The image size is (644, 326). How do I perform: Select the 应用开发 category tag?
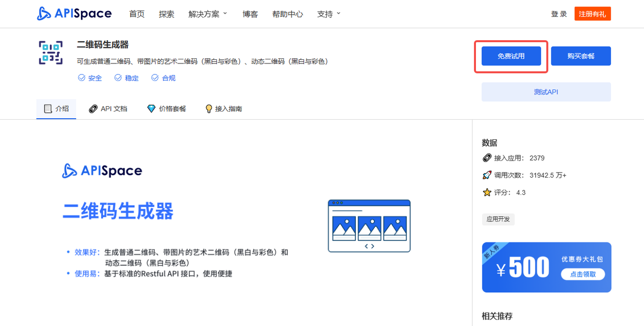click(498, 219)
